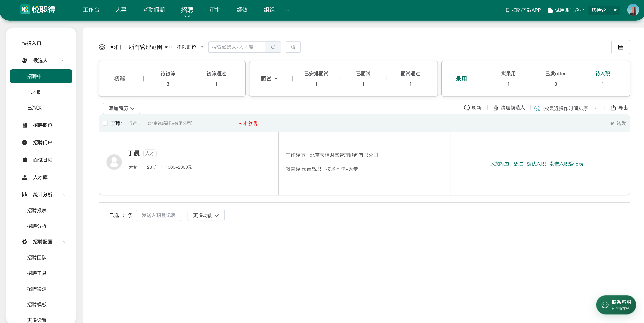Screen dimensions: 644x323
Task: Click the search magnifier icon button
Action: [x=273, y=47]
